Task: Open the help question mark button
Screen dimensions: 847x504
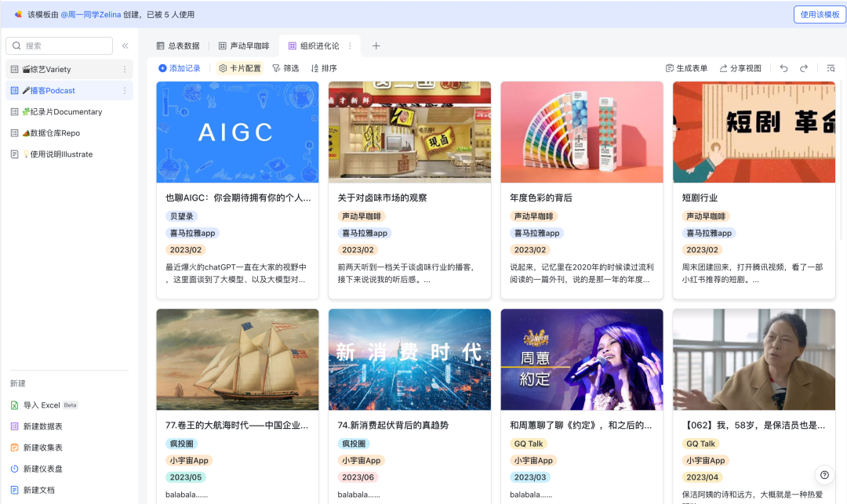Action: click(824, 475)
